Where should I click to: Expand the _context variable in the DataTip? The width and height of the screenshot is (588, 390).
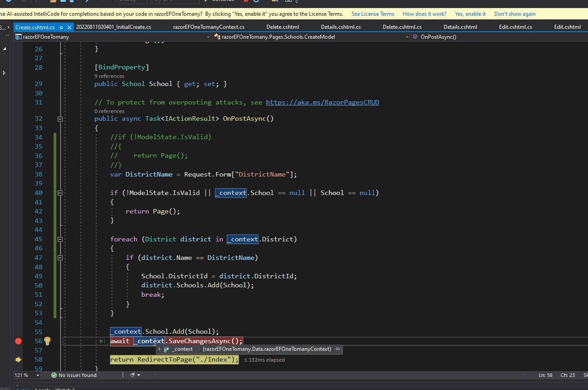[159, 349]
